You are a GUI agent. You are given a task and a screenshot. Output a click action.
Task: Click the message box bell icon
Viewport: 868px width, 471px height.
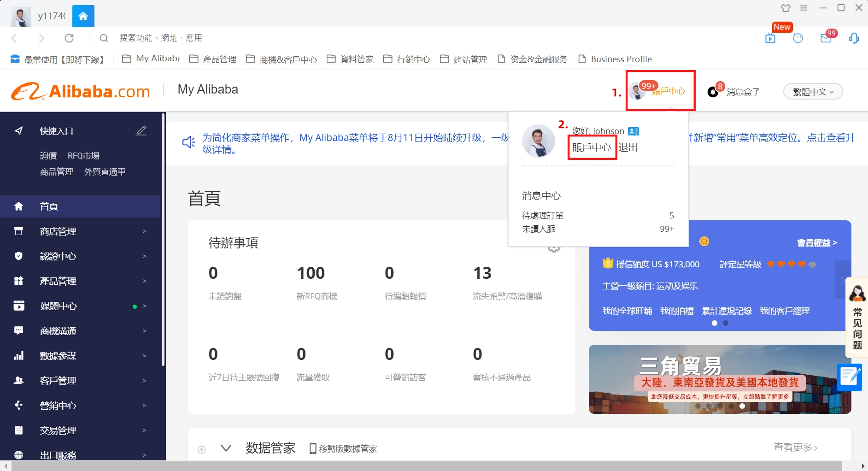coord(713,92)
